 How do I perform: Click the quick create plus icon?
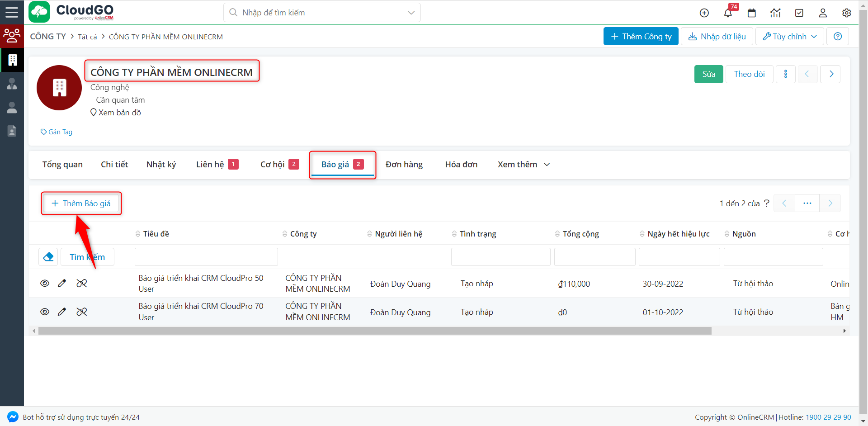[704, 13]
